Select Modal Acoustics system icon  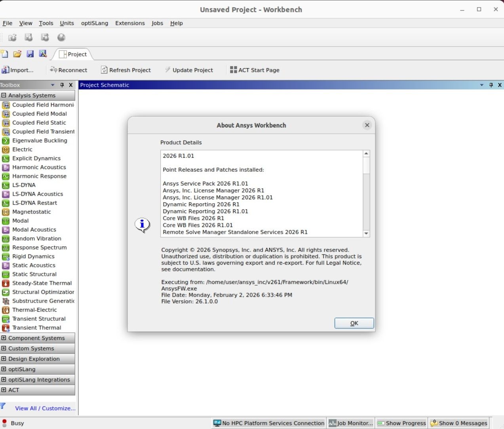tap(6, 230)
